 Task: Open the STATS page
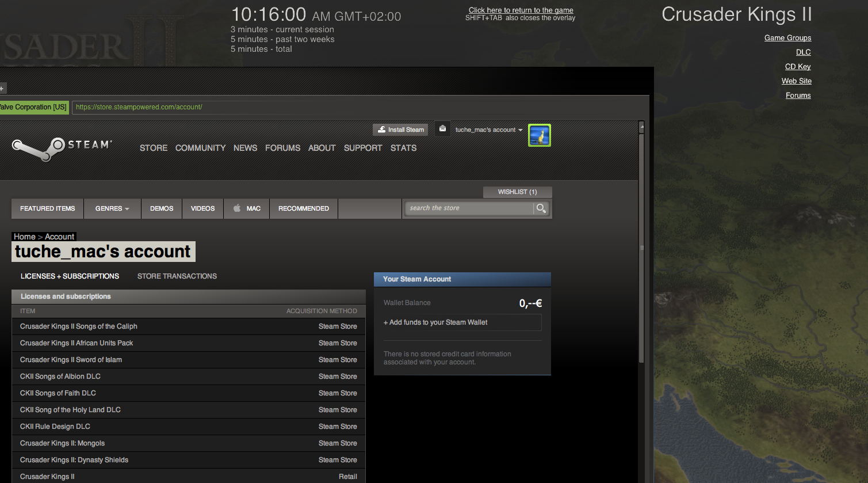tap(403, 148)
